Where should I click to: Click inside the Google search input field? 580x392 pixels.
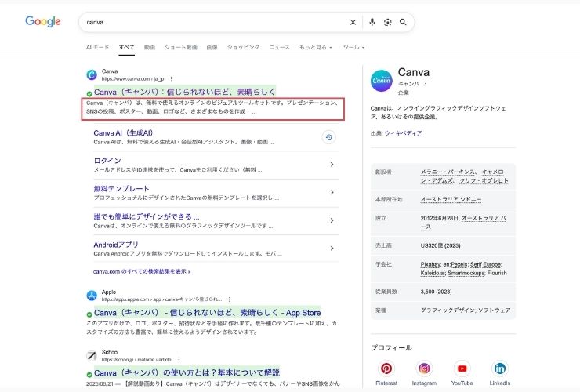tap(212, 22)
